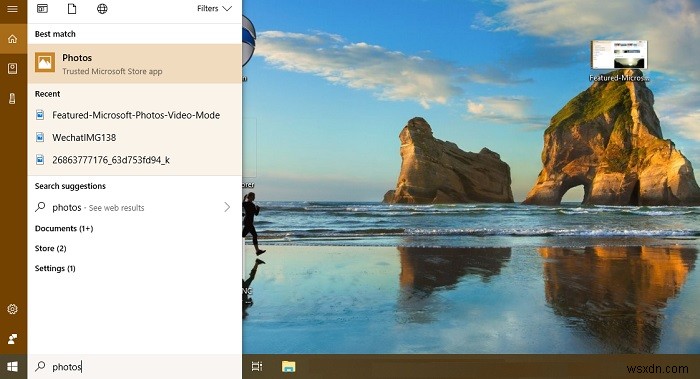Screen dimensions: 700x379
Task: Open the Notebook icon in sidebar
Action: click(x=12, y=68)
